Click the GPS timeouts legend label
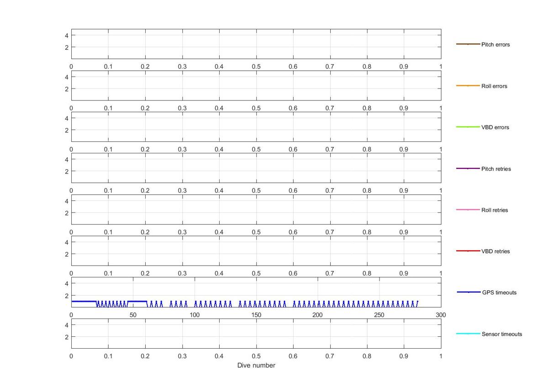The height and width of the screenshot is (392, 548). (499, 293)
